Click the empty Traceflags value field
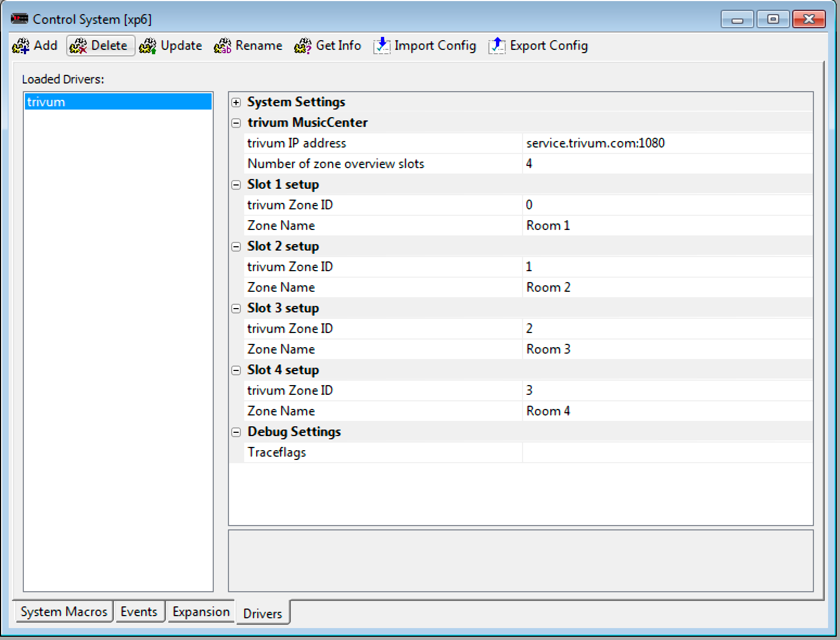This screenshot has width=840, height=640. coord(667,452)
